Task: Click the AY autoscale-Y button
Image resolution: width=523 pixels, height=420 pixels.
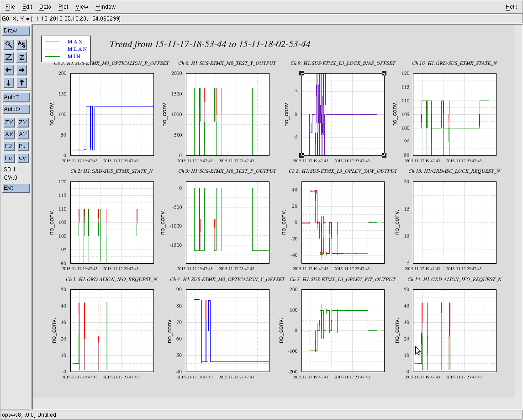Action: pos(22,134)
